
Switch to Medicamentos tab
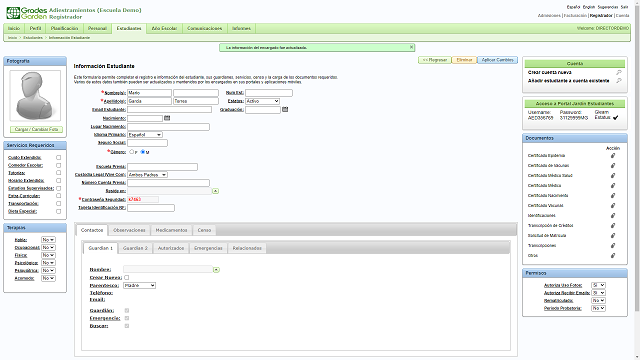click(171, 230)
